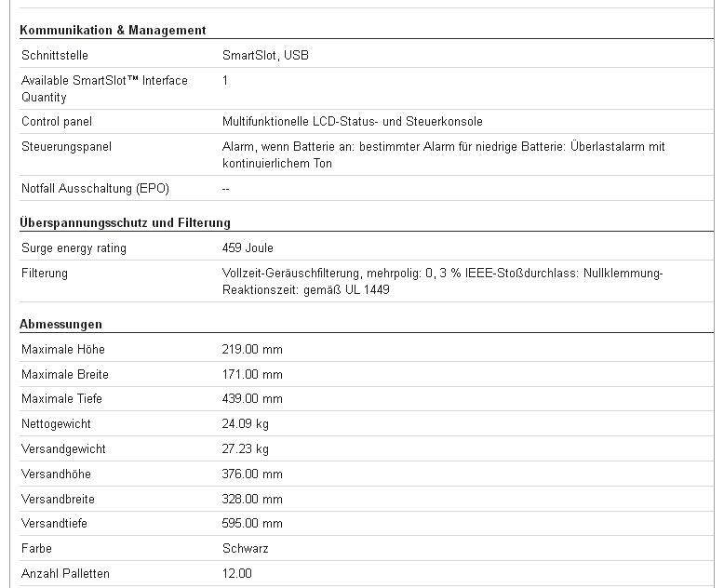Click the Control panel row label
The image size is (724, 588).
[57, 122]
